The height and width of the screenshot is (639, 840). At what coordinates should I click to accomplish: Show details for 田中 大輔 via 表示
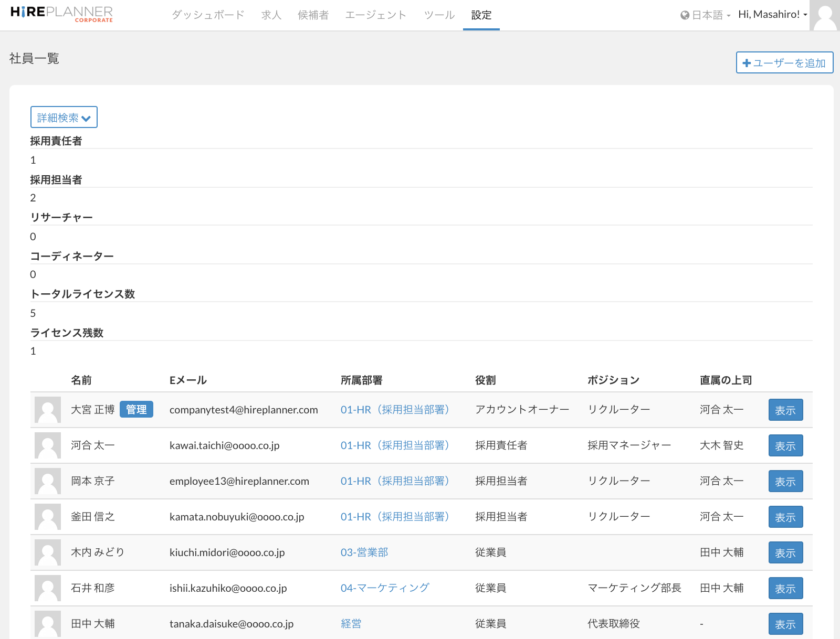pyautogui.click(x=785, y=624)
